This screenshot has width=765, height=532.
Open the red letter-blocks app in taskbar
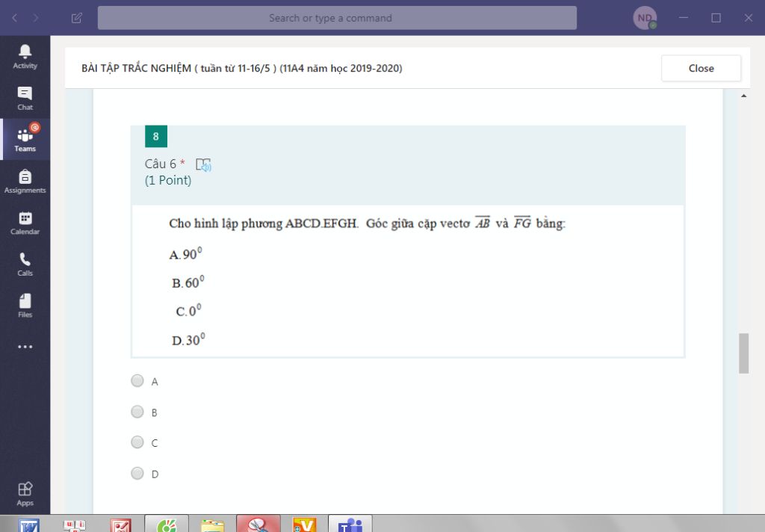tap(74, 525)
